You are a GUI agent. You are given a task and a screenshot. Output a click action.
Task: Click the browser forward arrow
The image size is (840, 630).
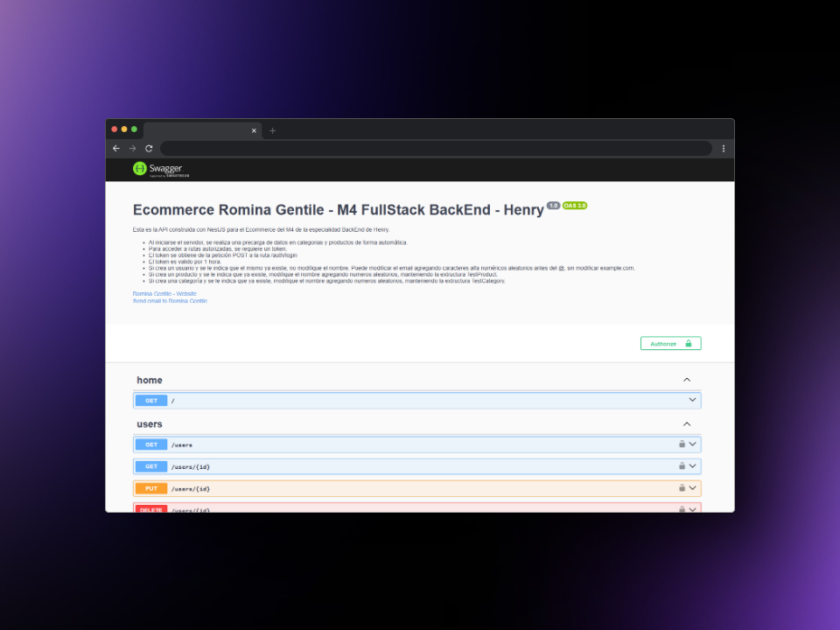point(132,149)
